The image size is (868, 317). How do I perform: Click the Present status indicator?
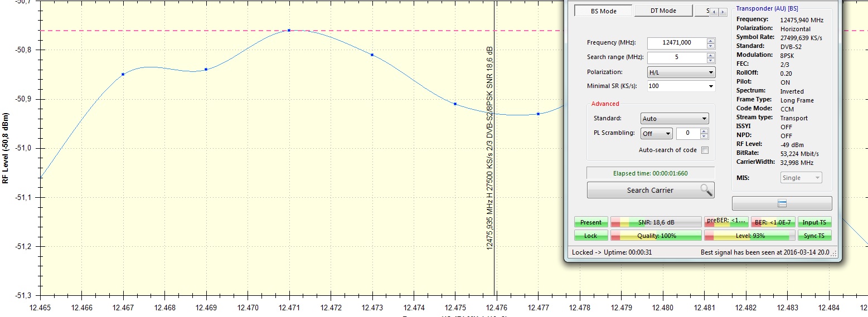[590, 222]
